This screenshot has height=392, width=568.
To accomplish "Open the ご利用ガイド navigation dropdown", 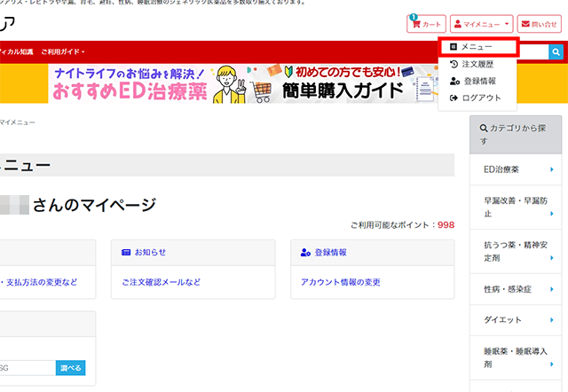I will [x=63, y=51].
